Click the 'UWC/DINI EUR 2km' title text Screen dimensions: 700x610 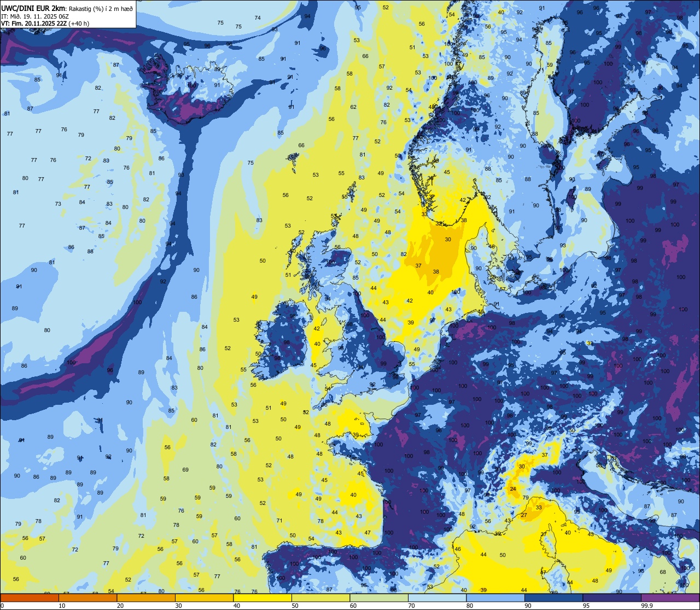point(33,8)
